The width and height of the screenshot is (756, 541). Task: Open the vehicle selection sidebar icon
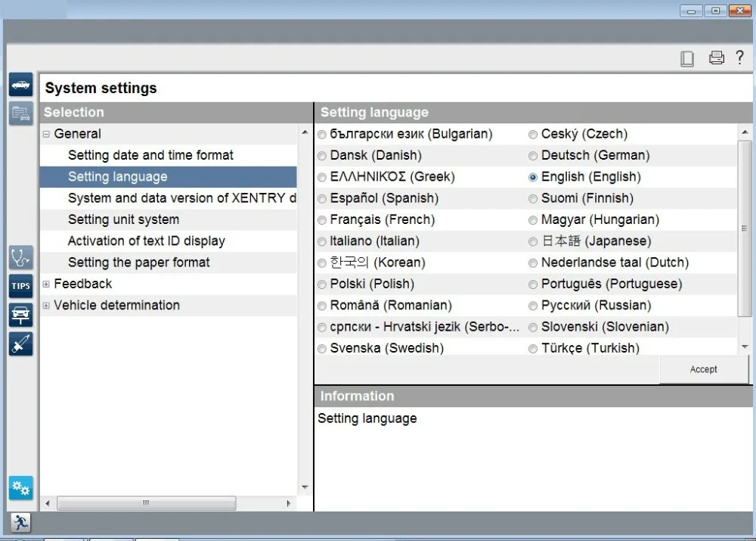[20, 85]
